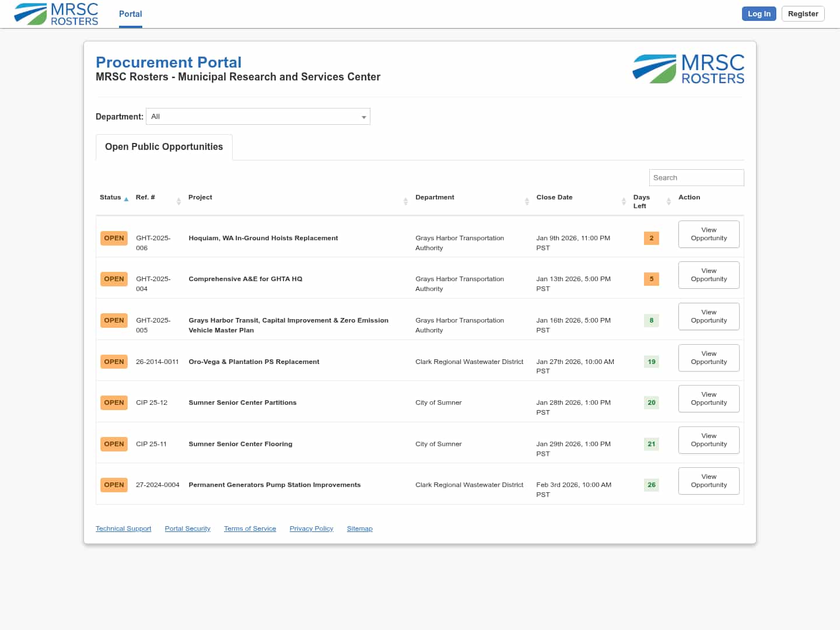Click the MRSC Rosters logo in header
The height and width of the screenshot is (630, 840).
57,14
